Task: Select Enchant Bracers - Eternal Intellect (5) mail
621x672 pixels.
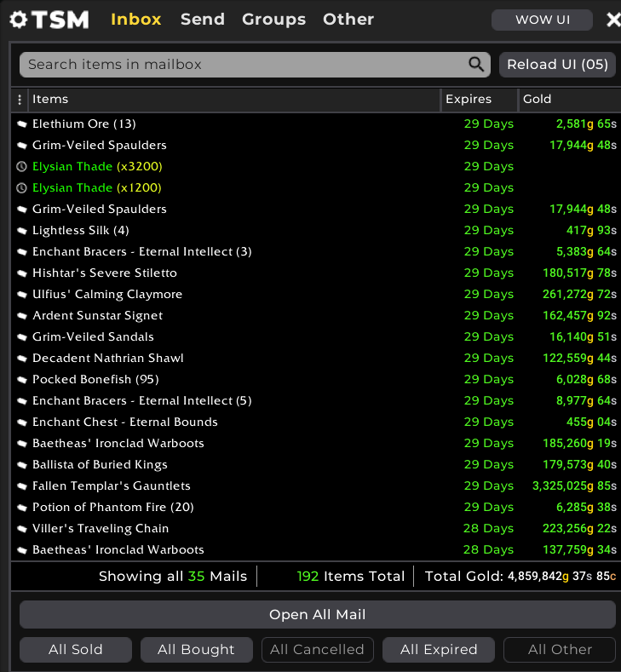Action: pos(316,400)
